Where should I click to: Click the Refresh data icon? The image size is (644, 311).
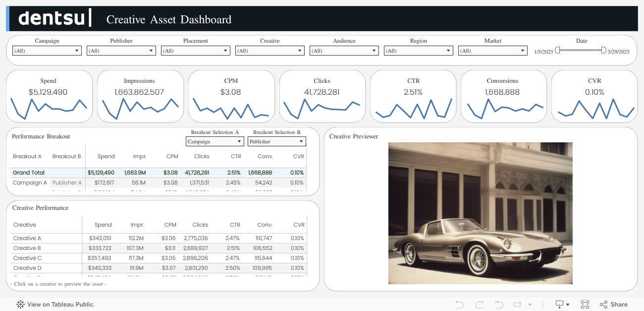[518, 305]
